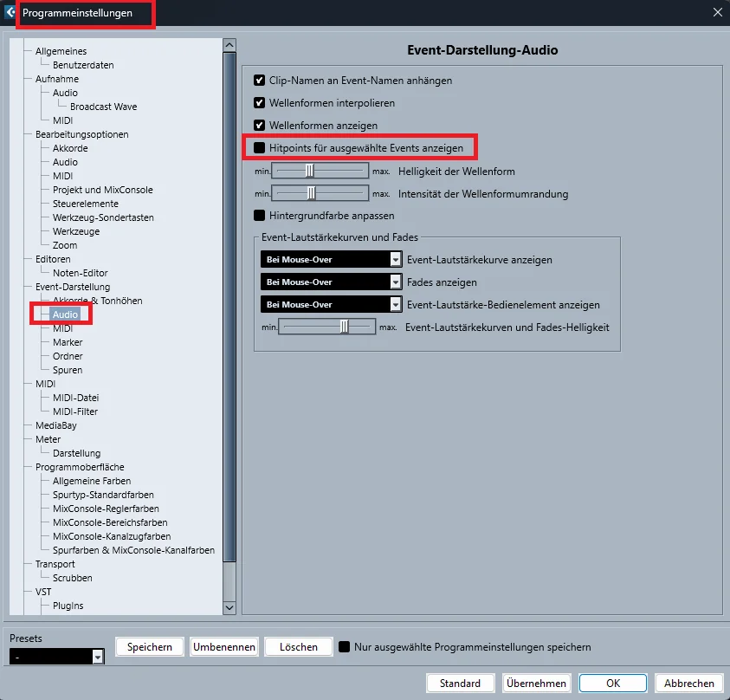Click the Standard button

[460, 684]
